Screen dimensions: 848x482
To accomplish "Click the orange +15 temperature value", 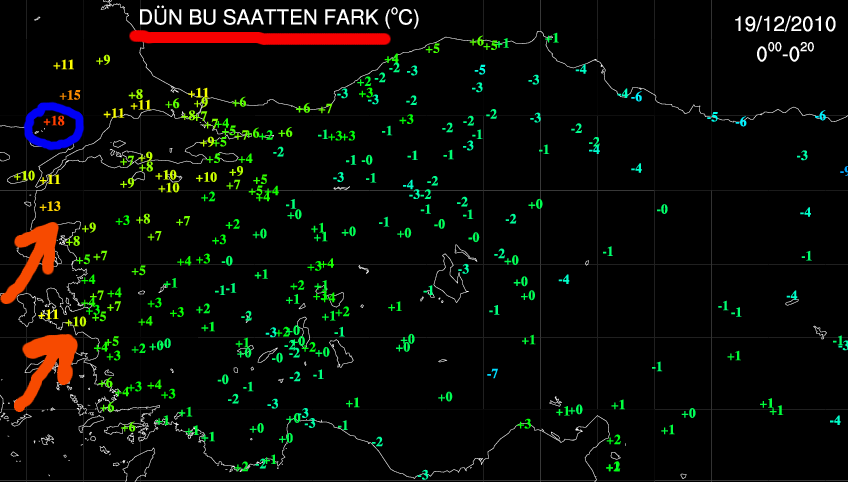I will click(x=69, y=95).
